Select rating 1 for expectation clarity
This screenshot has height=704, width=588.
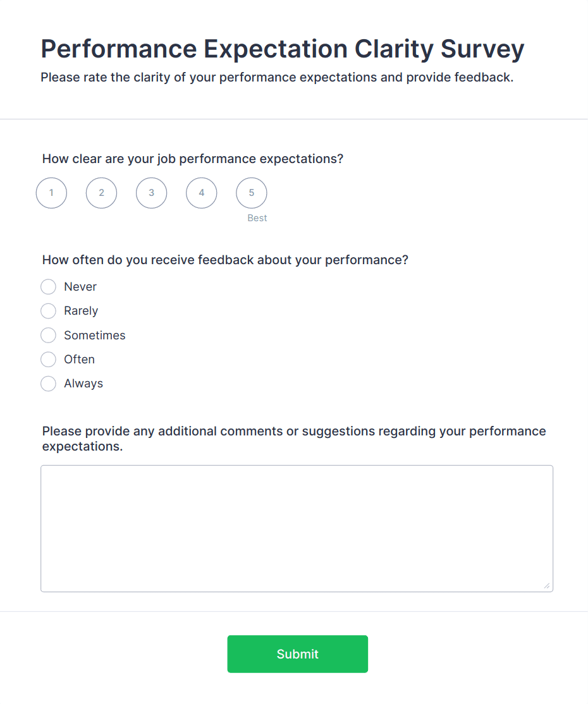tap(51, 193)
